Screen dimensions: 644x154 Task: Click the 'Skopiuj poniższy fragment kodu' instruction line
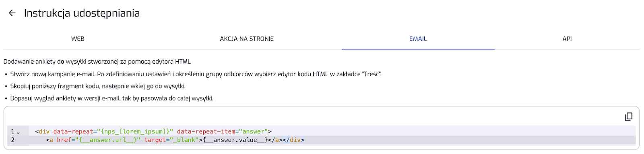click(98, 86)
